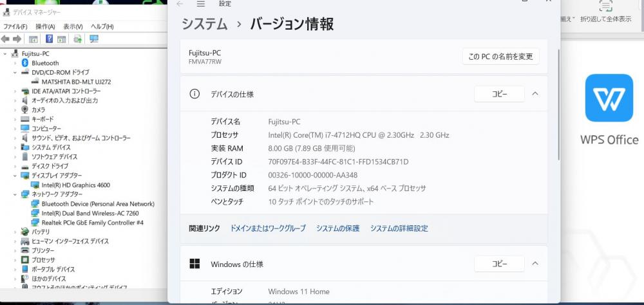Open システムの詳細設定 link
This screenshot has height=305, width=644.
tap(399, 228)
